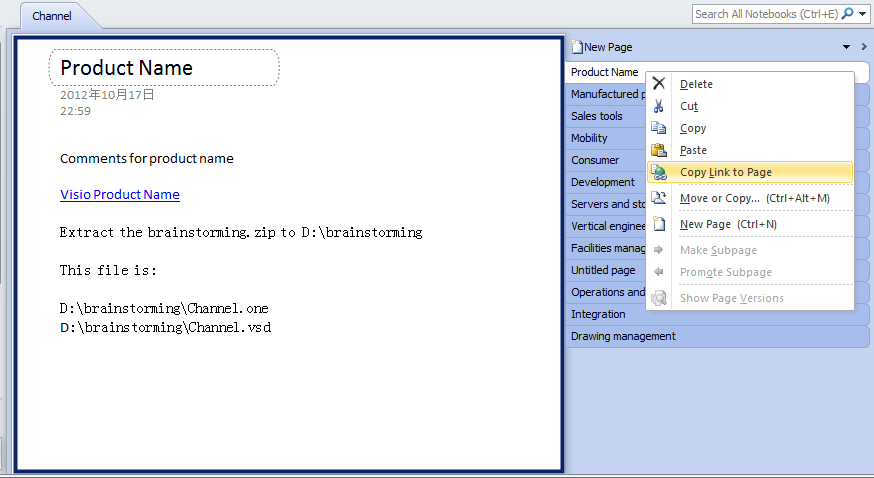Viewport: 874px width, 478px height.
Task: Open the Development page
Action: pos(606,182)
